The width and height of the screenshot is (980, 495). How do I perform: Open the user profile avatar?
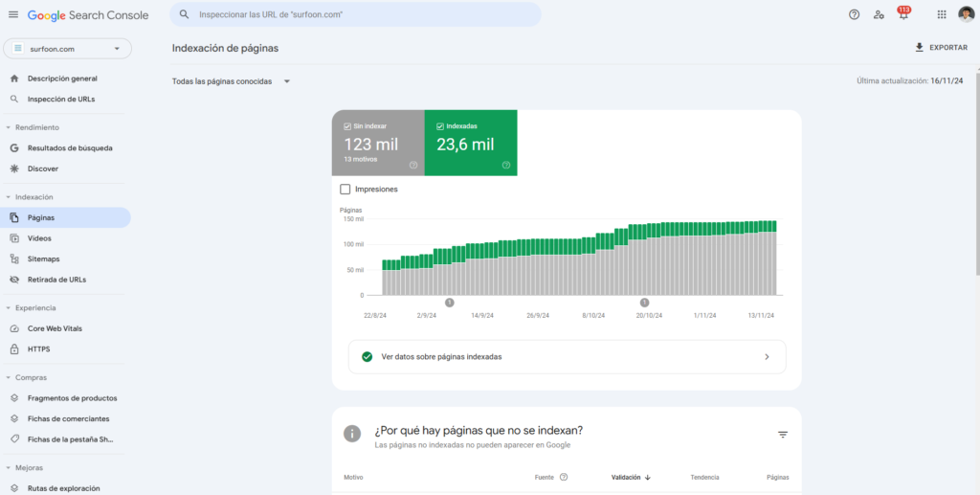click(967, 14)
